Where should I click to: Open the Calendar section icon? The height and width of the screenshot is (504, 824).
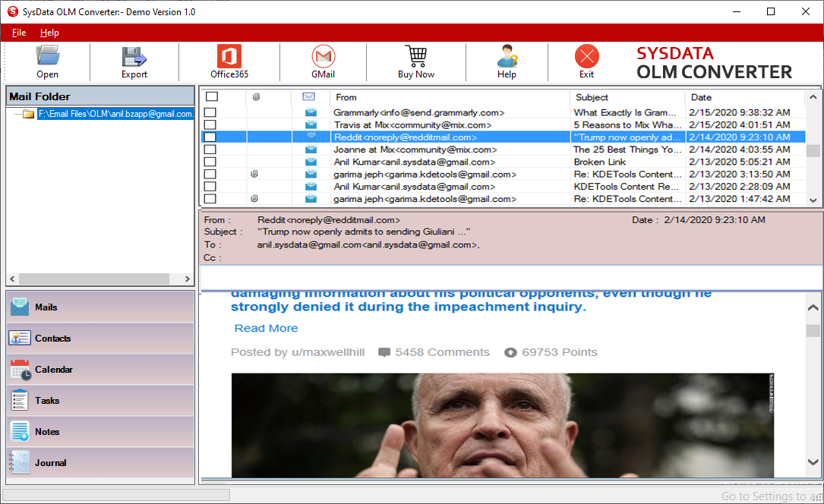pyautogui.click(x=21, y=370)
